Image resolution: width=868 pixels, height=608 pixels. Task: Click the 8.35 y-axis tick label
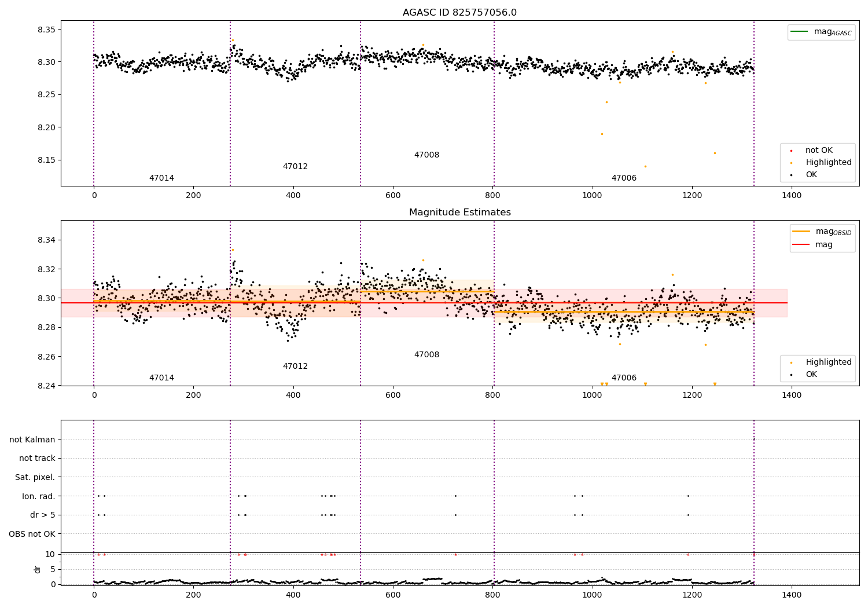coord(46,30)
